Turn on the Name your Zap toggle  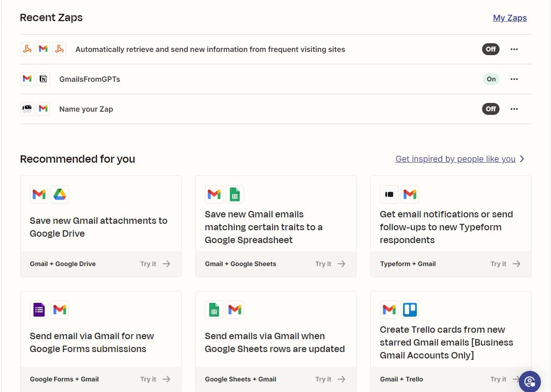click(490, 109)
